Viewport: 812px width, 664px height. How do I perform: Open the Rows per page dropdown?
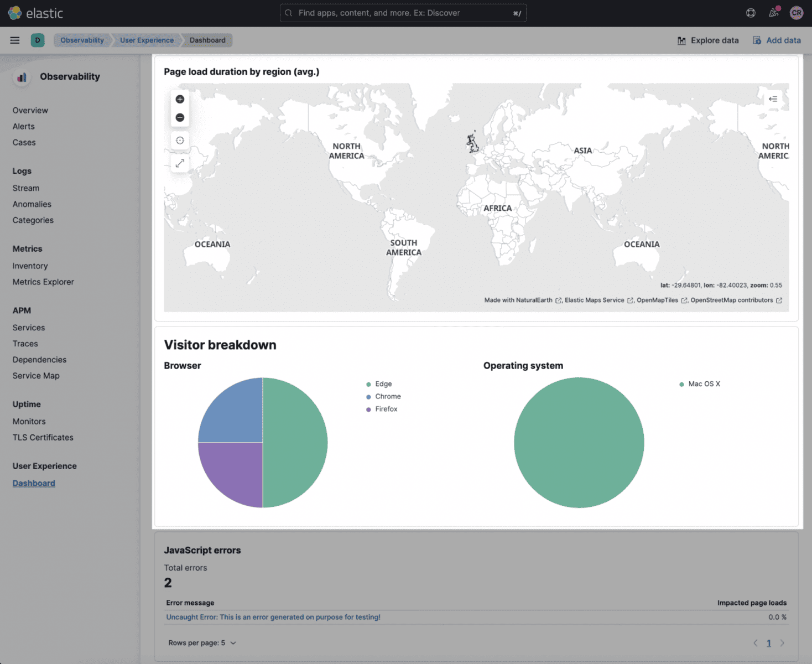coord(202,642)
